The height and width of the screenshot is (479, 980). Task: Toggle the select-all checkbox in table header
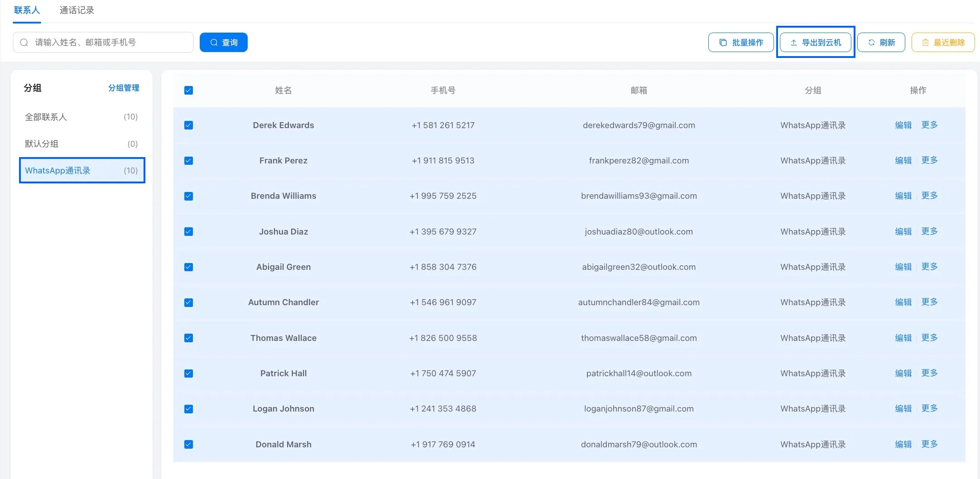[x=189, y=91]
